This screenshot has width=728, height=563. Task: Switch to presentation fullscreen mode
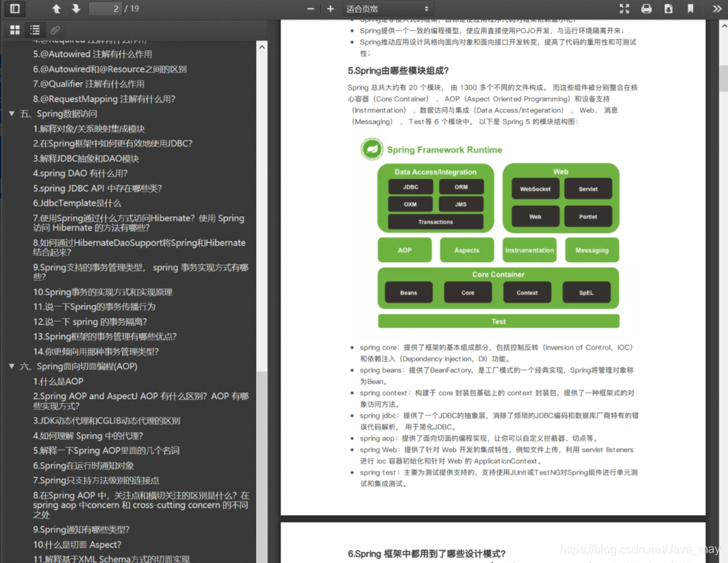[x=624, y=8]
